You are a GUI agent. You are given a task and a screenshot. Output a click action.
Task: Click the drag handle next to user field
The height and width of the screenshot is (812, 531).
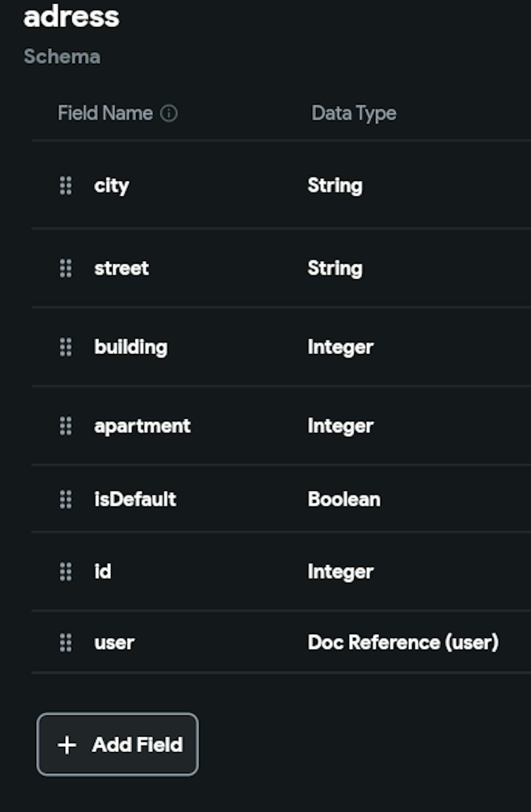click(65, 643)
